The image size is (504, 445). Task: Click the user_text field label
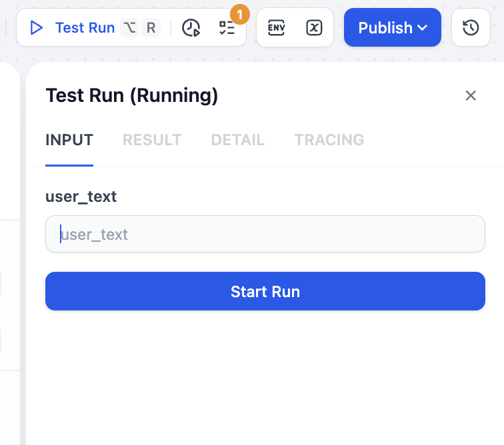[x=81, y=197]
